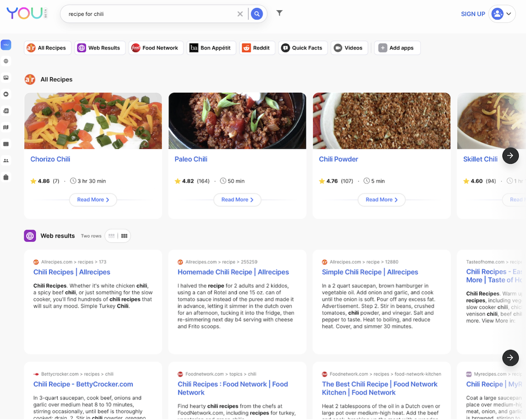Click the 4.86 star rating on Chorizo Chili

tap(45, 181)
